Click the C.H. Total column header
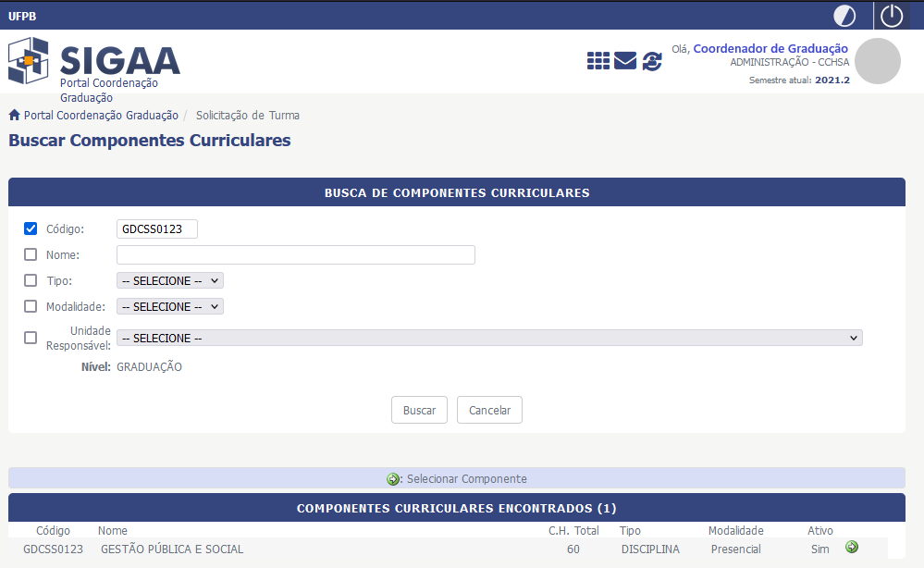 tap(573, 531)
